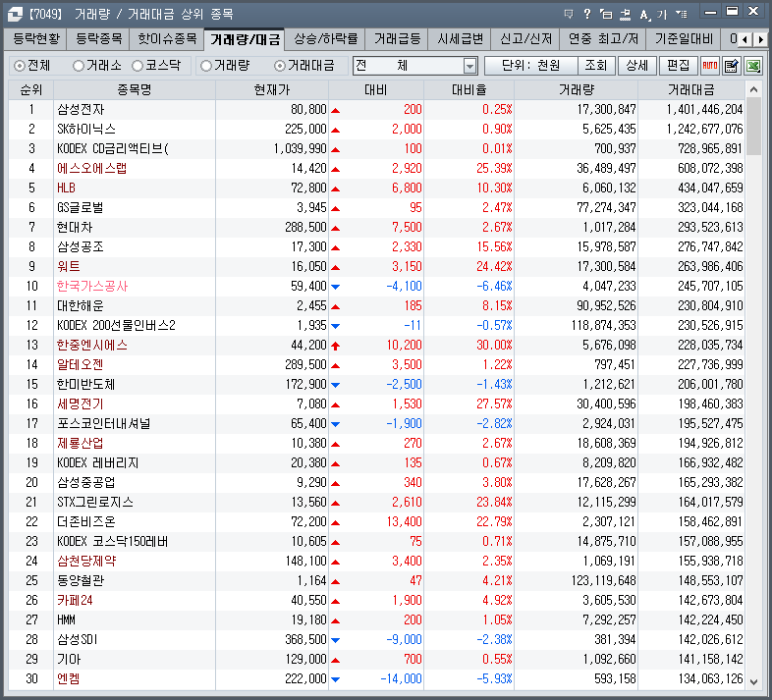Switch to the 등락현황 tab
The height and width of the screenshot is (700, 772).
(x=36, y=39)
